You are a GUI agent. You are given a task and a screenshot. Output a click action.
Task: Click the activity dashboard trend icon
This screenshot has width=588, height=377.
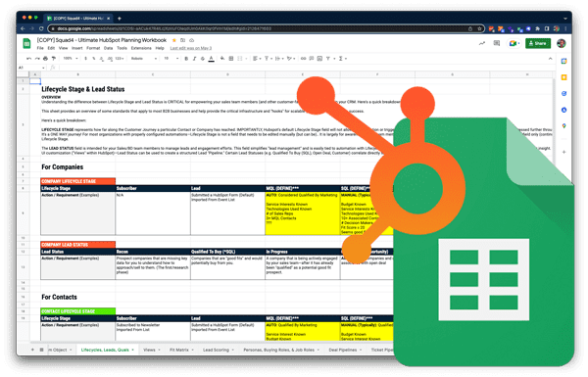[482, 43]
